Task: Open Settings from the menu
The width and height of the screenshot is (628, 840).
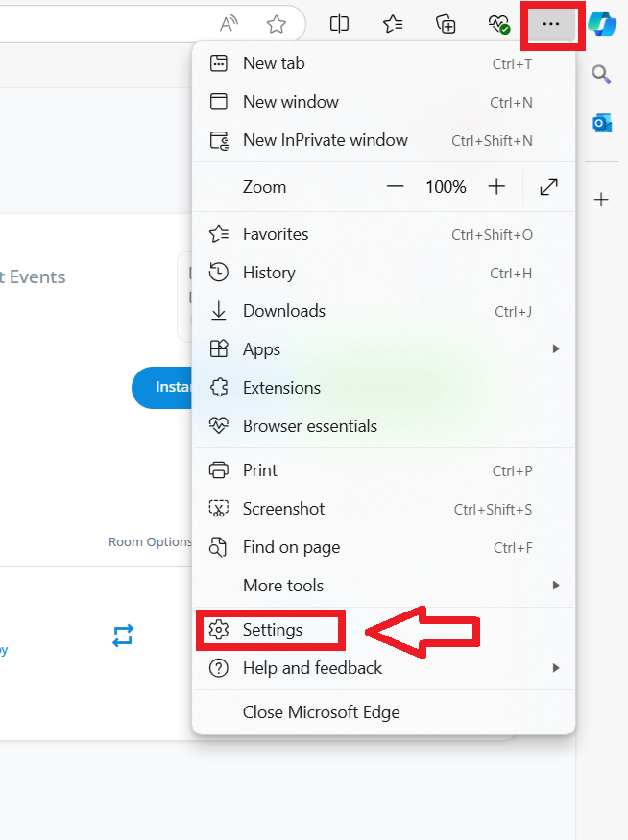Action: click(272, 630)
